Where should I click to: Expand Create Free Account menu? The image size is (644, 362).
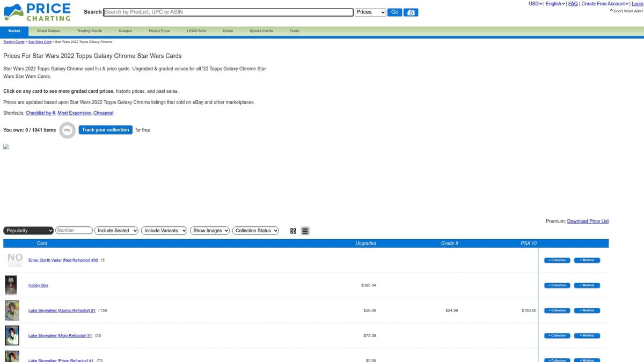(605, 4)
